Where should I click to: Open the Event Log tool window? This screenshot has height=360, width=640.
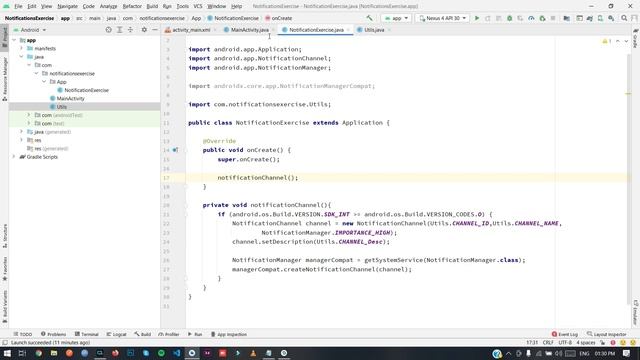point(564,334)
